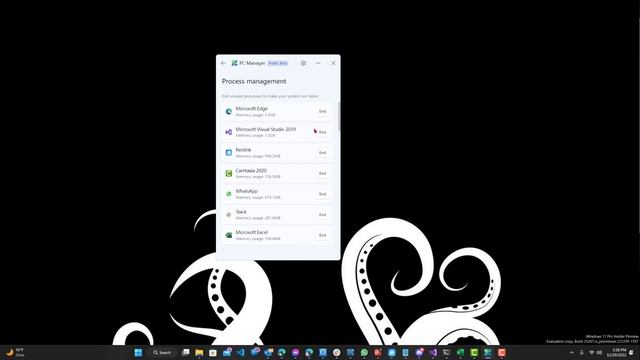Click the Slack icon in process list

point(229,215)
